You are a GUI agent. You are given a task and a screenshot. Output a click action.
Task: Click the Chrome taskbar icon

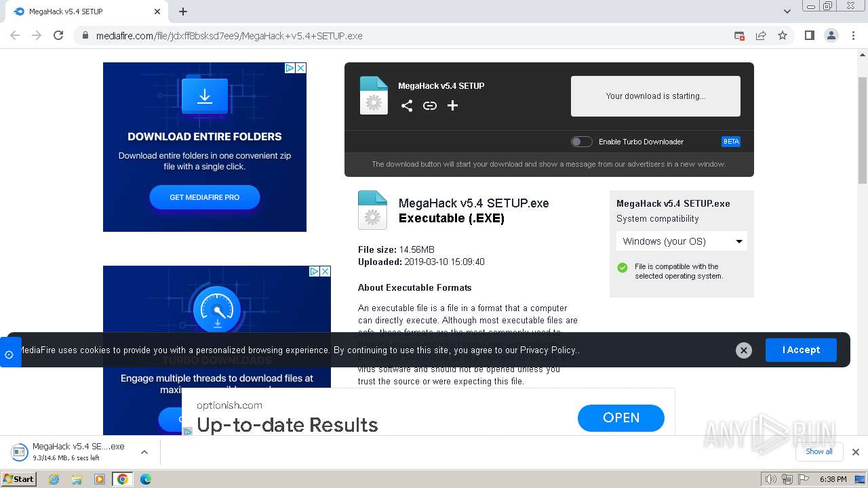[x=123, y=479]
